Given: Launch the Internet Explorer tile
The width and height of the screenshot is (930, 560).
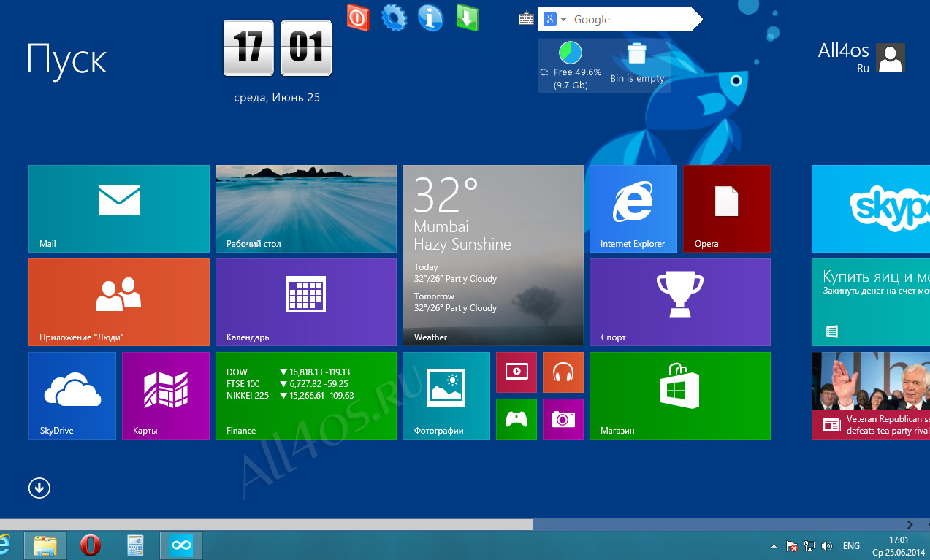Looking at the screenshot, I should pyautogui.click(x=633, y=209).
